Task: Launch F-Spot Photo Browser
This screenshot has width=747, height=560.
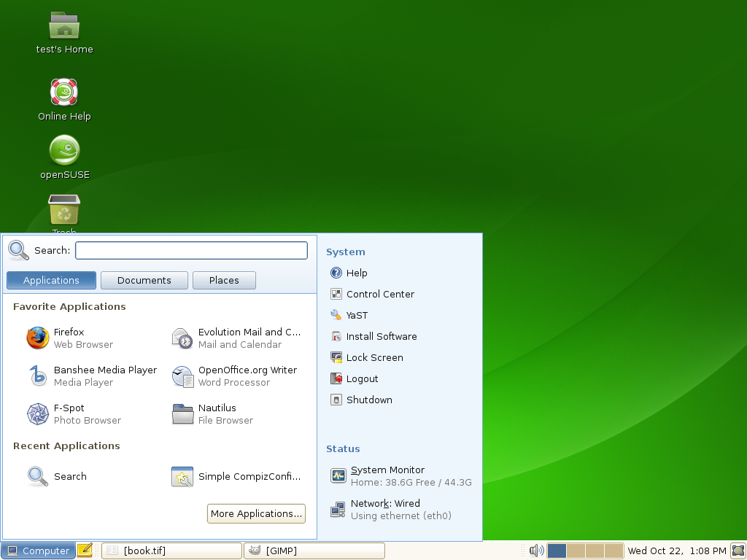Action: [69, 408]
